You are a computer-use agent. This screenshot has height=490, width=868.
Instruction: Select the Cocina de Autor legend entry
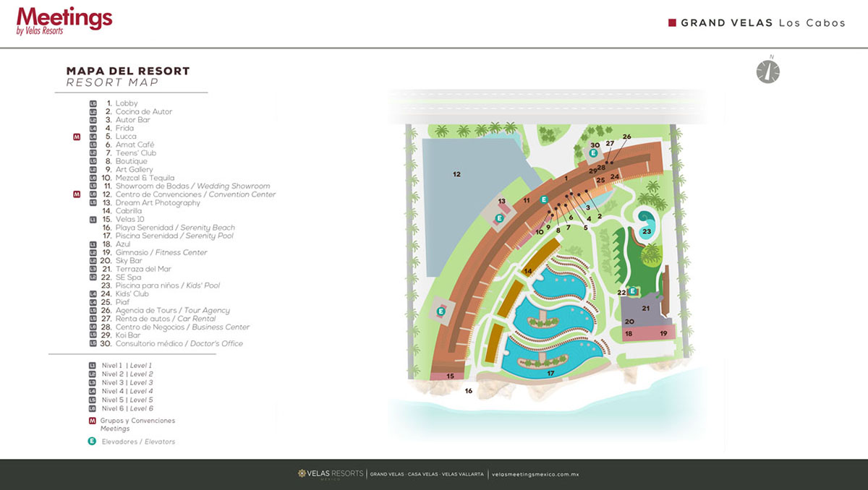click(138, 112)
